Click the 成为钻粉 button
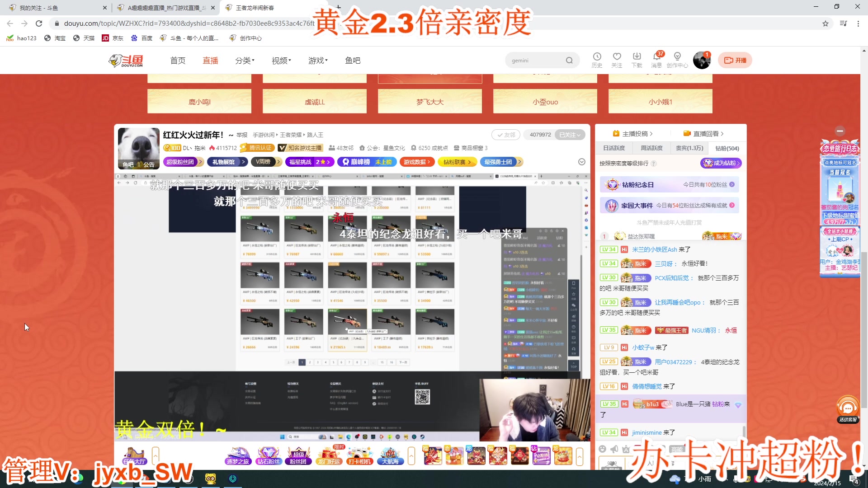The image size is (868, 488). tap(721, 163)
